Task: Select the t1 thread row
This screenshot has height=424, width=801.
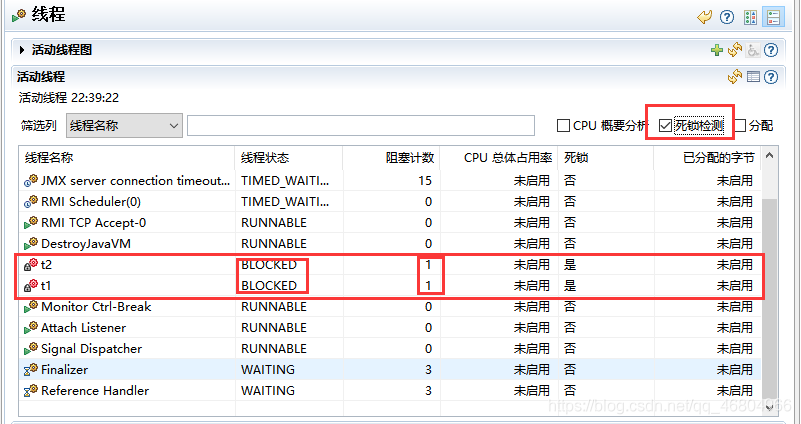Action: coord(390,286)
